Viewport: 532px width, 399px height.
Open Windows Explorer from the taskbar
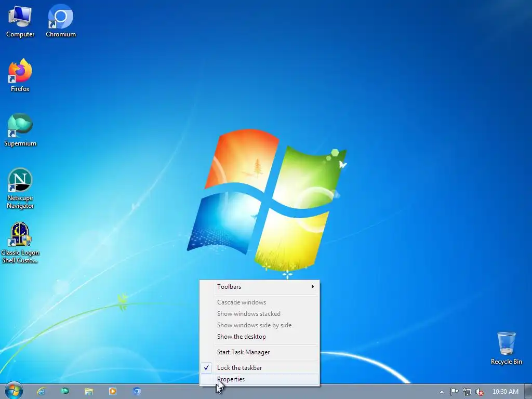pyautogui.click(x=89, y=391)
